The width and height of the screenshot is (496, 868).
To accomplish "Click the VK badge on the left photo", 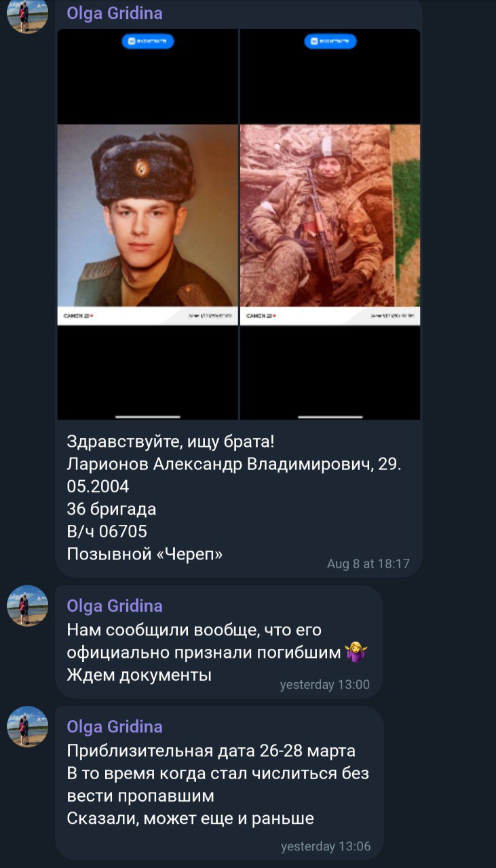I will tap(148, 41).
